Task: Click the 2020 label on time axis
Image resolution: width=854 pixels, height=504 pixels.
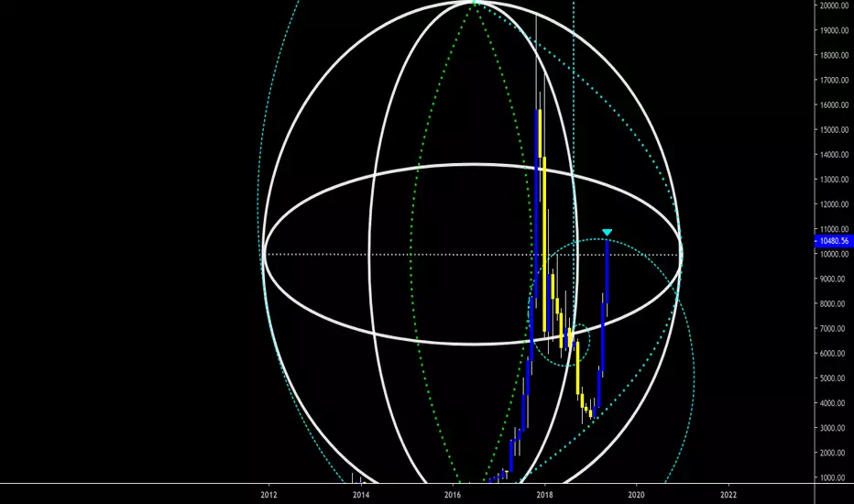Action: point(636,495)
